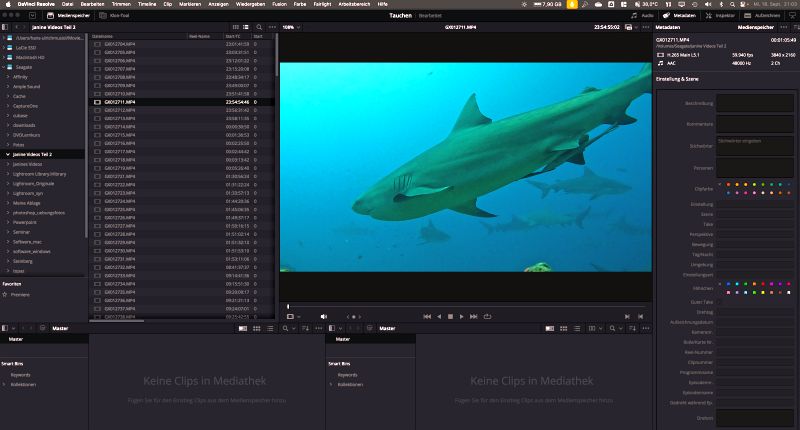
Task: Click the Beschreibung metadata field
Action: 755,103
